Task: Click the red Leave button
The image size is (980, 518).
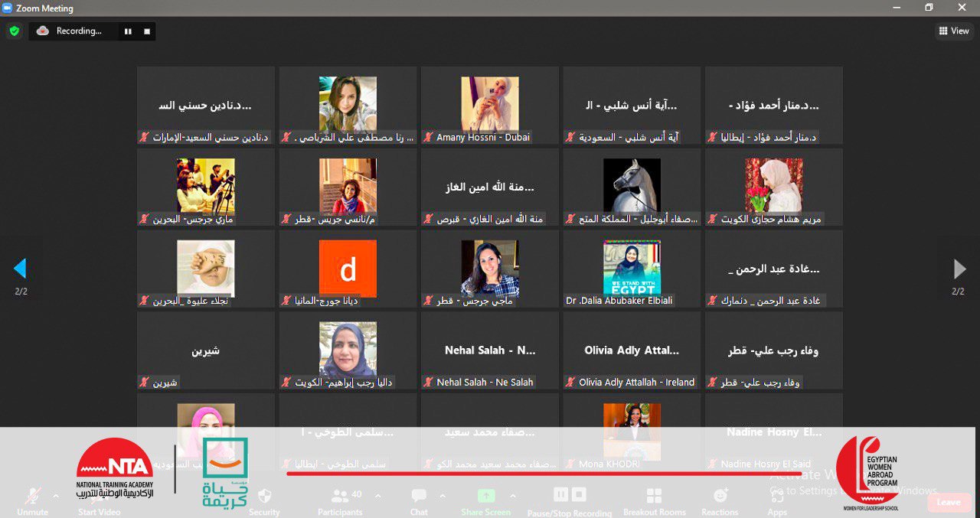Action: click(948, 502)
